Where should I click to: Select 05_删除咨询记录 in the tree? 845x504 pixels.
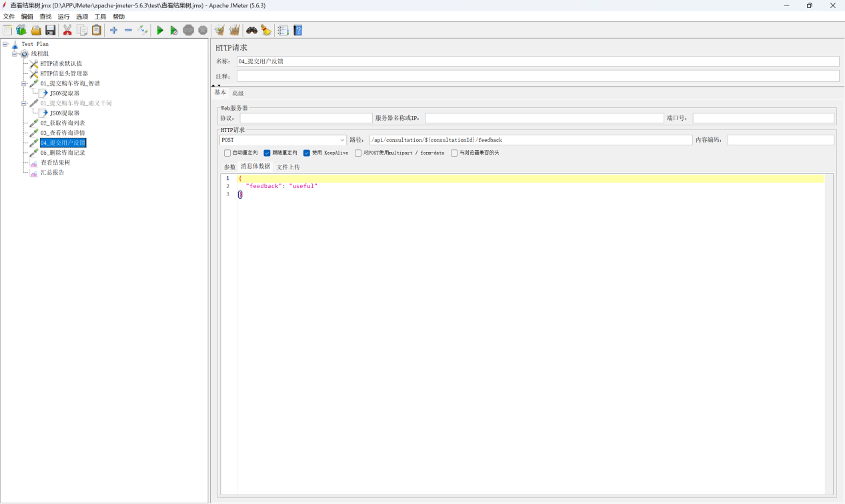(63, 153)
